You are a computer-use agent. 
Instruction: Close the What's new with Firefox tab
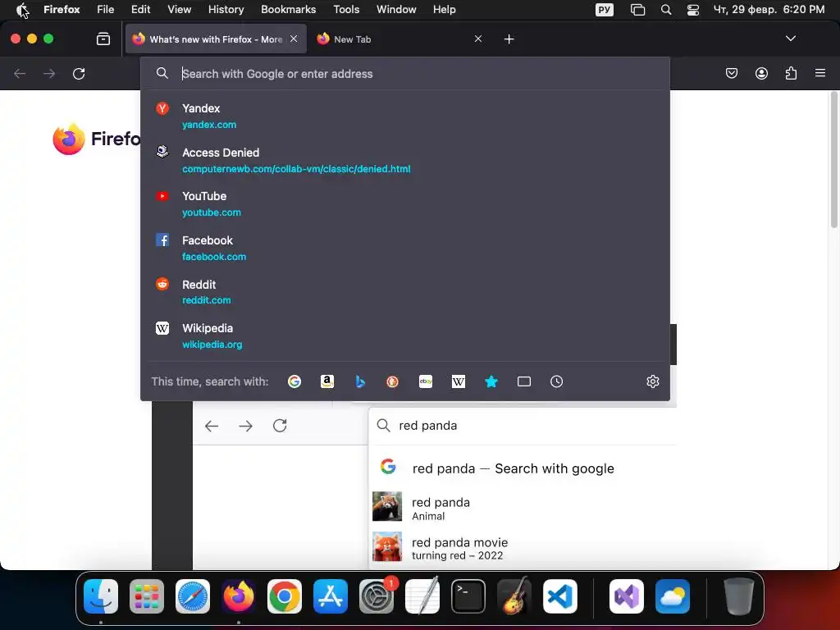294,39
